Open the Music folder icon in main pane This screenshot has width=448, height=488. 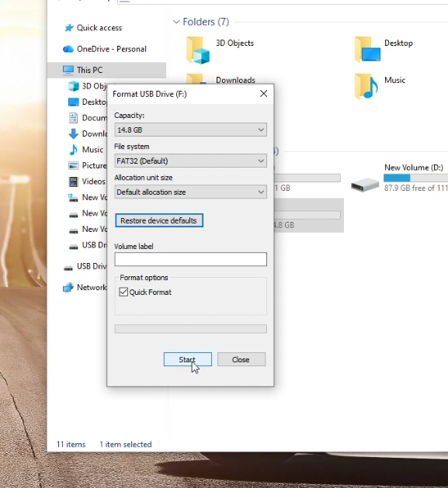(366, 86)
